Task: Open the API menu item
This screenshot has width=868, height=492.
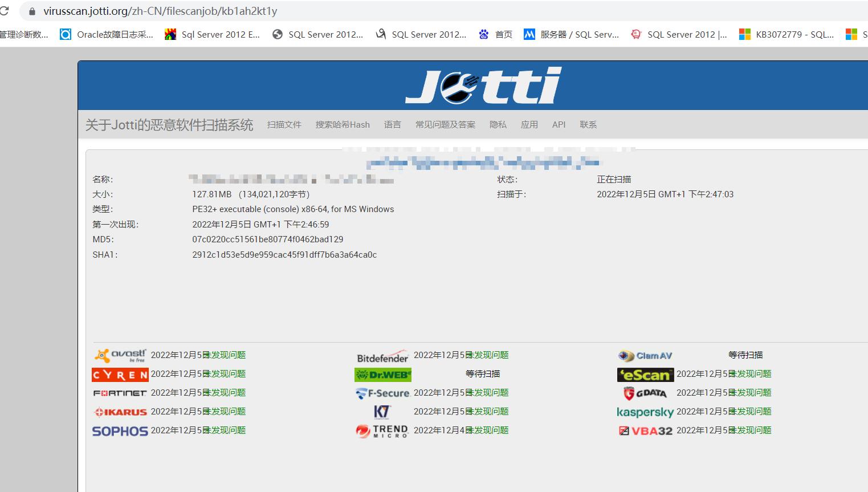Action: [559, 124]
